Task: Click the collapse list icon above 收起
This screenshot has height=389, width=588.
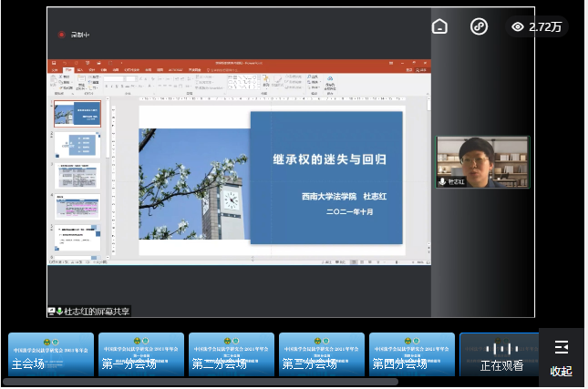Action: click(561, 347)
